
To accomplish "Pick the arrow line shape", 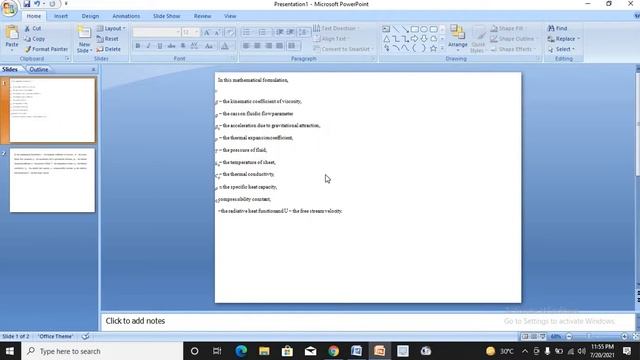I will pyautogui.click(x=405, y=29).
